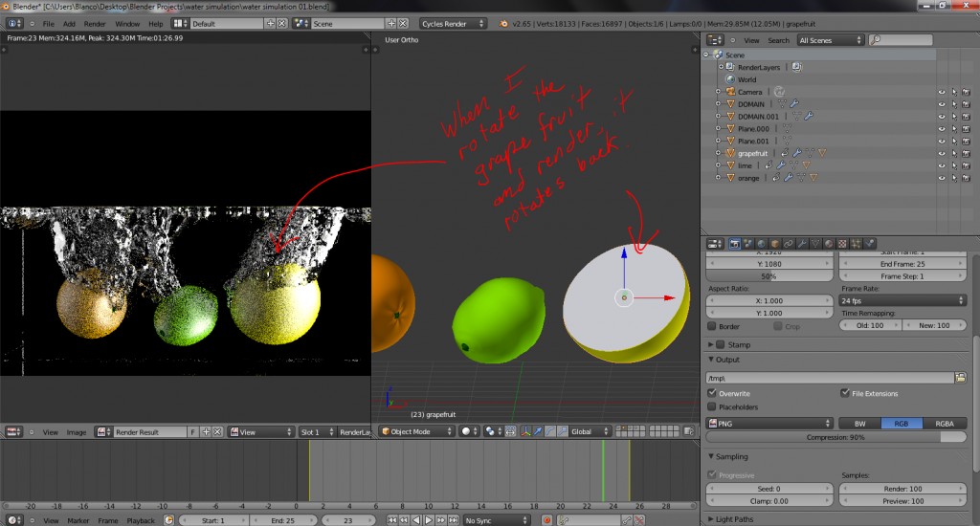
Task: Open the Modifiers wrench properties tab
Action: [802, 244]
